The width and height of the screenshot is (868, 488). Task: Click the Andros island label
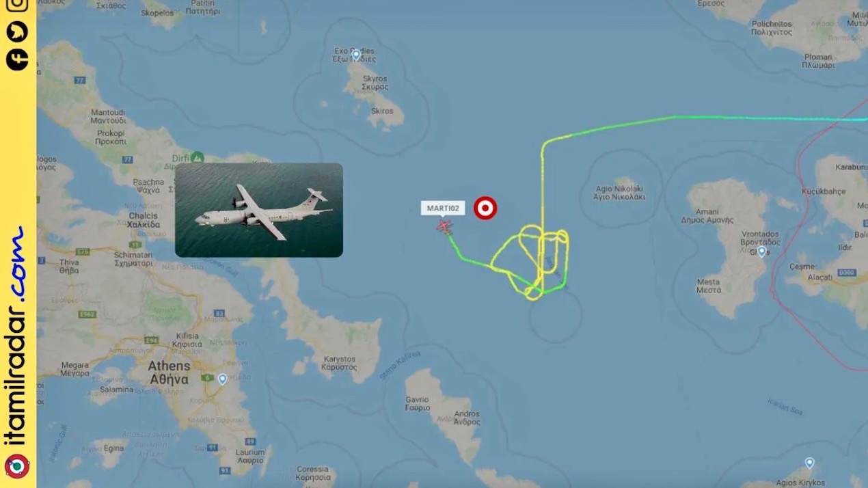467,418
